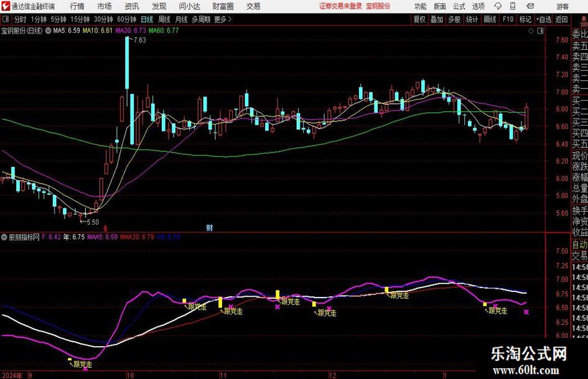
Task: Click the 通达信 app logo icon
Action: 5,6
